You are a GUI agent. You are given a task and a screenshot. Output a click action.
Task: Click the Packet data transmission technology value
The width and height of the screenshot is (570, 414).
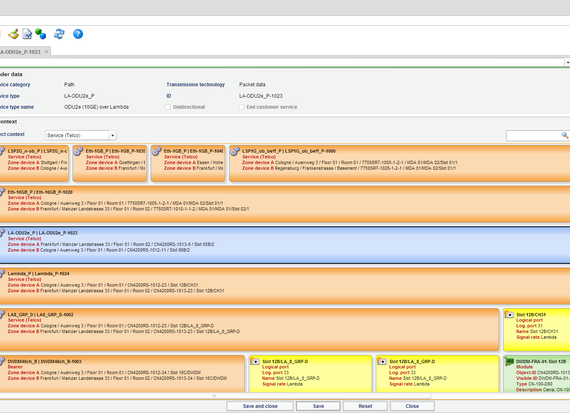pos(252,84)
